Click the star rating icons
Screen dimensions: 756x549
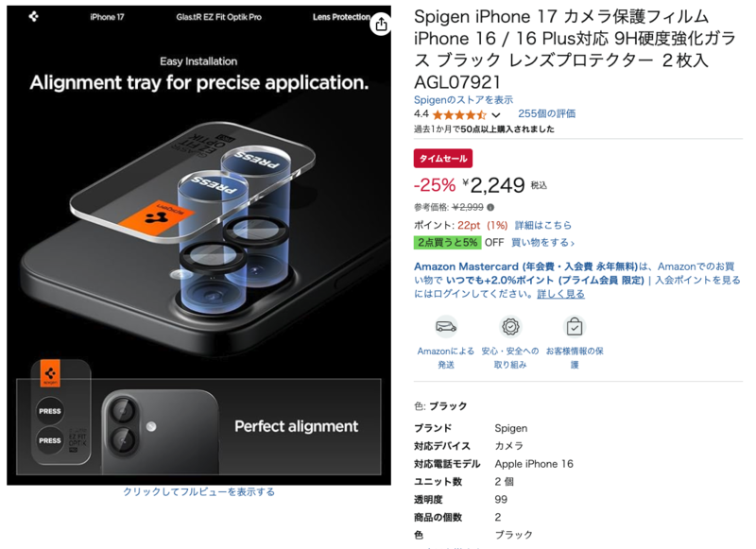click(x=459, y=114)
